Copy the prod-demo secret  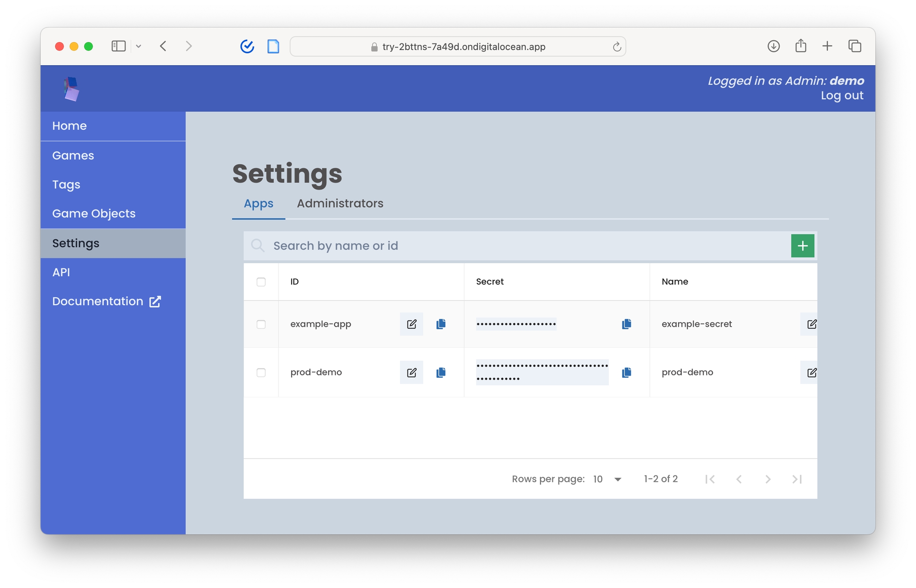(x=627, y=373)
